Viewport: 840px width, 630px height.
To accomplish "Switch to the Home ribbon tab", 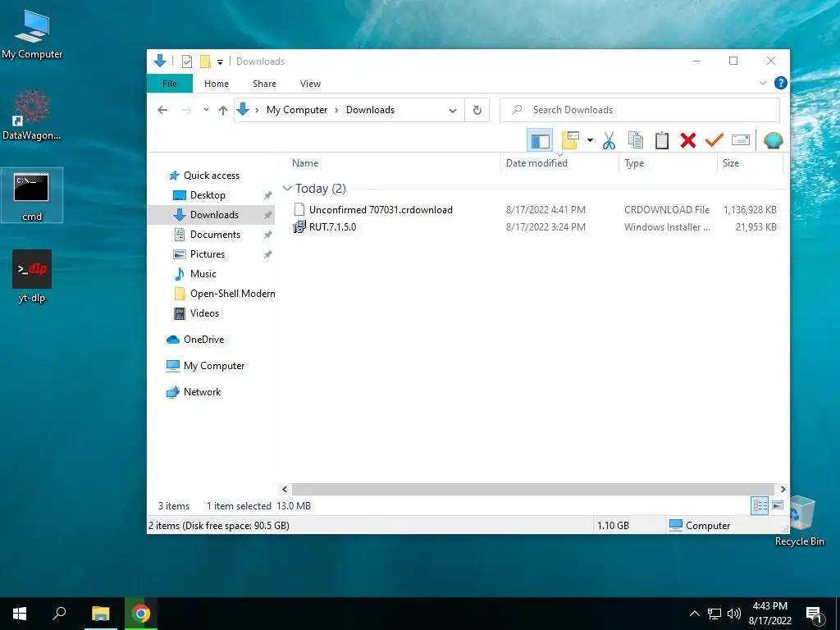I will tap(217, 84).
